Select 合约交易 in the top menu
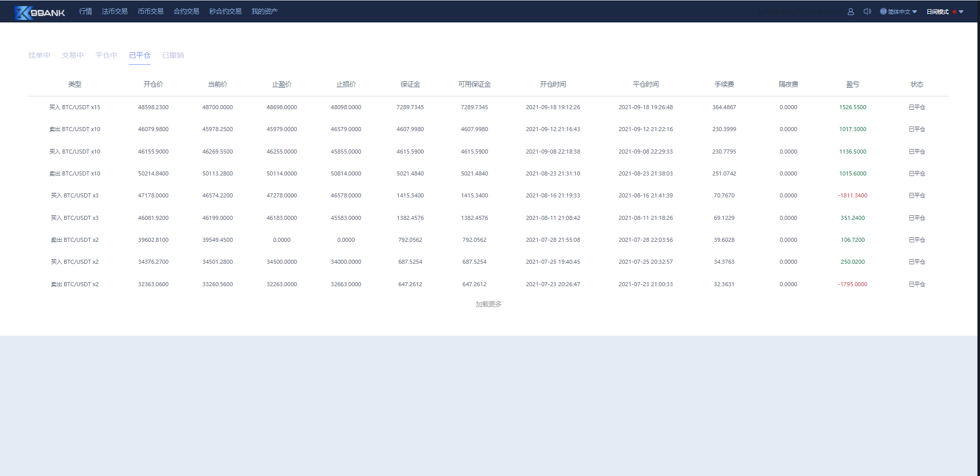This screenshot has width=980, height=476. [x=186, y=11]
